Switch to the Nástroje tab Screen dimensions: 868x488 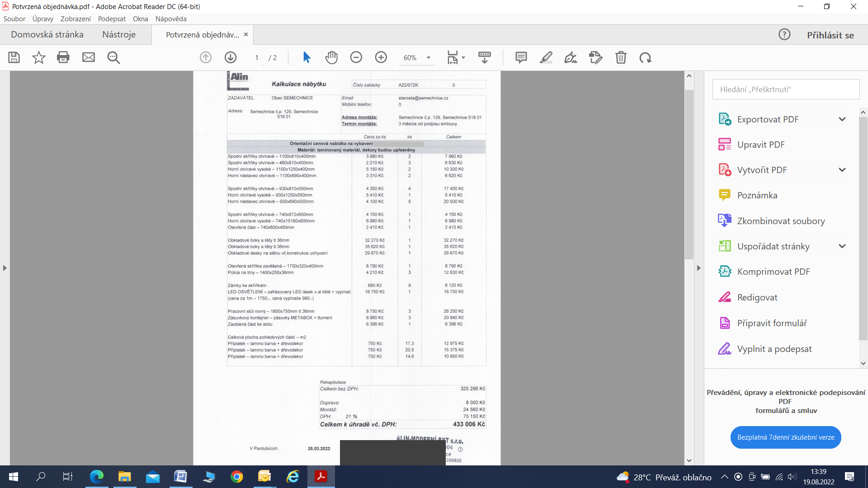[x=119, y=35]
